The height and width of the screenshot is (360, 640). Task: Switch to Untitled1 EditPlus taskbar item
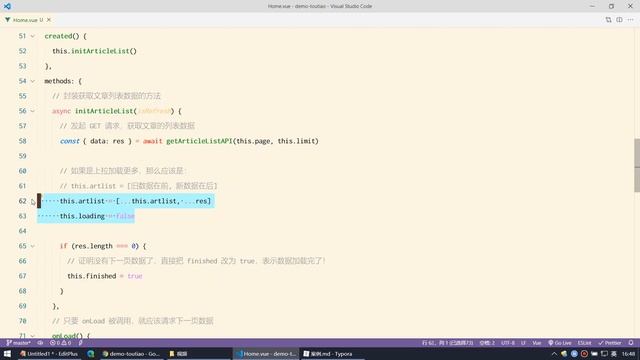[x=49, y=354]
